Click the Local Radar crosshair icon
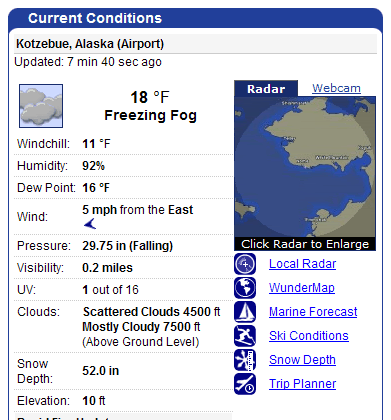391x420 pixels. [245, 264]
